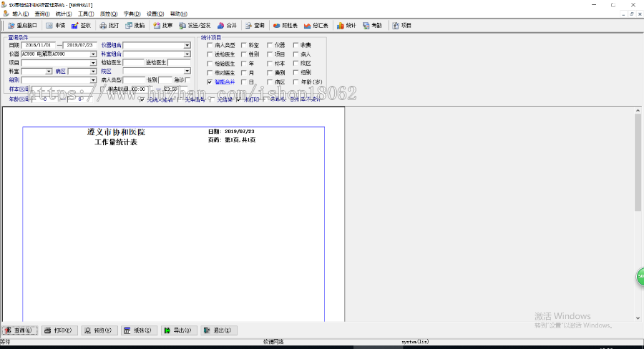The height and width of the screenshot is (349, 644).
Task: Open the 字典(D) menu
Action: (132, 14)
